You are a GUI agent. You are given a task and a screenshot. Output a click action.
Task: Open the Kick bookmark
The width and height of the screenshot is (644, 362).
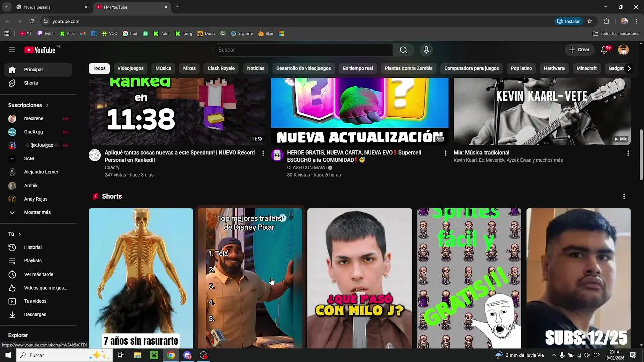[x=67, y=34]
